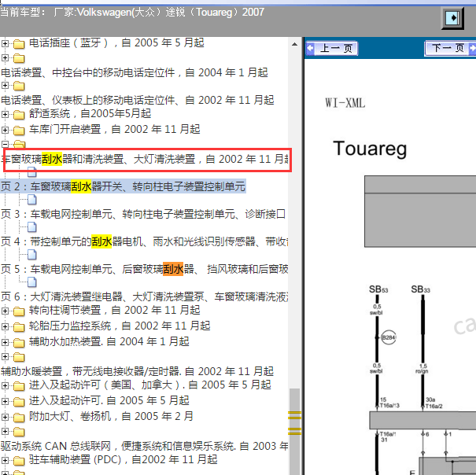This screenshot has width=476, height=475.
Task: Select 驱动系统 CAN 总线联网 entry
Action: tap(145, 446)
